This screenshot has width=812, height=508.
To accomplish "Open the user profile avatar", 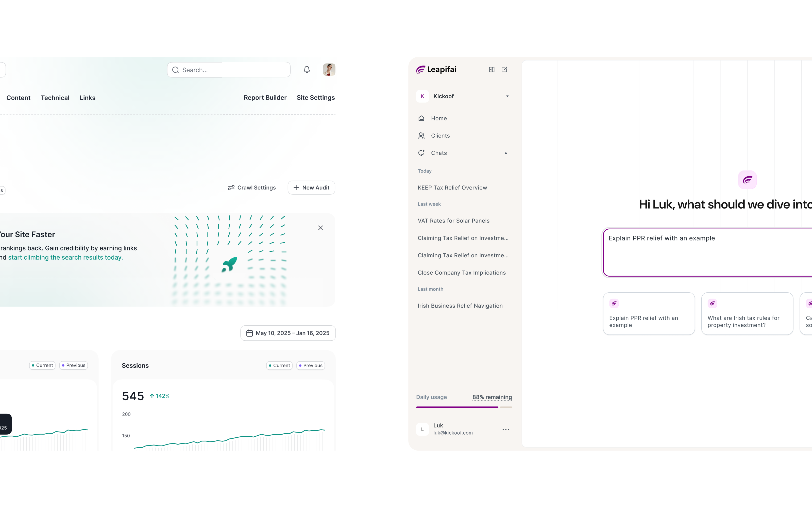I will point(329,70).
